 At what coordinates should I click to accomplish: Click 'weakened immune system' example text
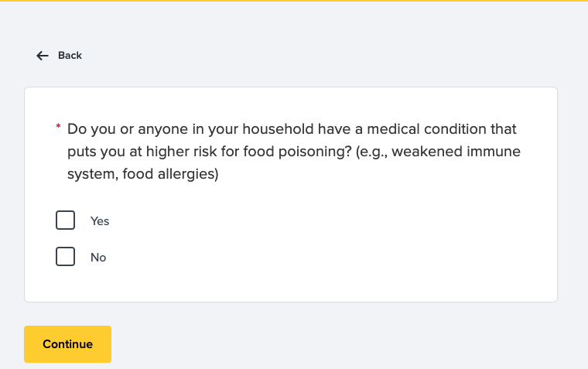coord(456,152)
